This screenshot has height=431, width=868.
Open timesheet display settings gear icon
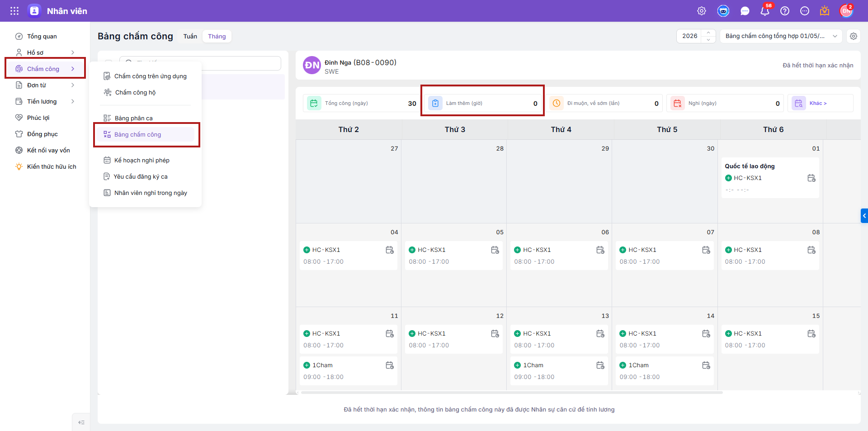pyautogui.click(x=854, y=36)
